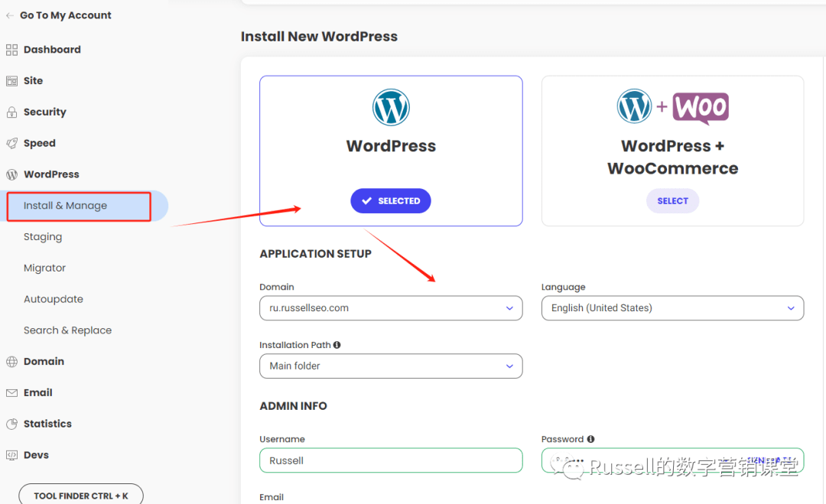Open the Installation Path dropdown
The image size is (826, 504).
(391, 366)
